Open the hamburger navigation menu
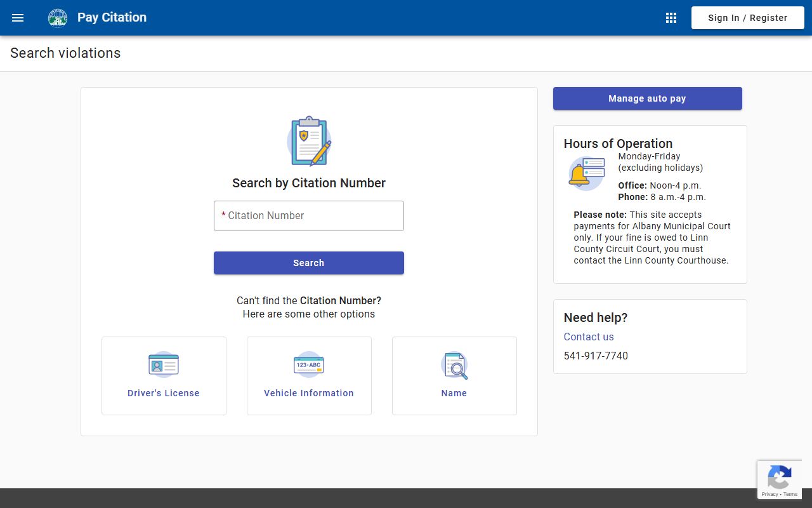Screen dimensions: 812x508 (18, 18)
